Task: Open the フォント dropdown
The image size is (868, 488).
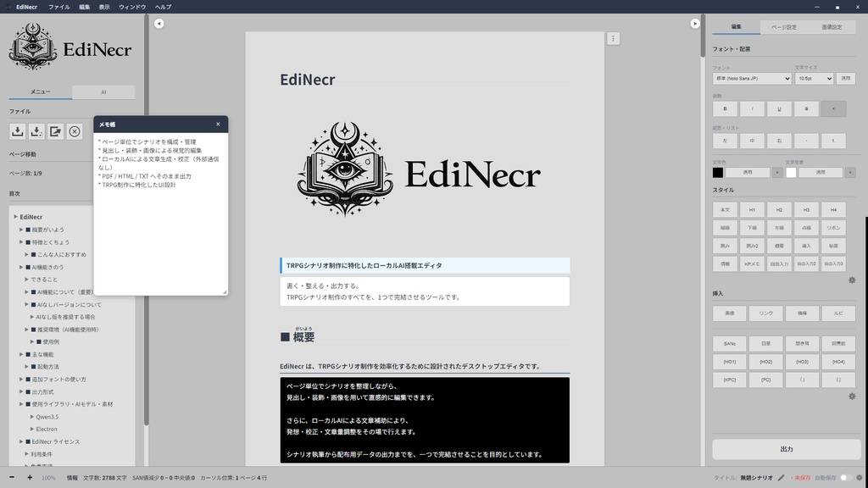Action: [752, 79]
